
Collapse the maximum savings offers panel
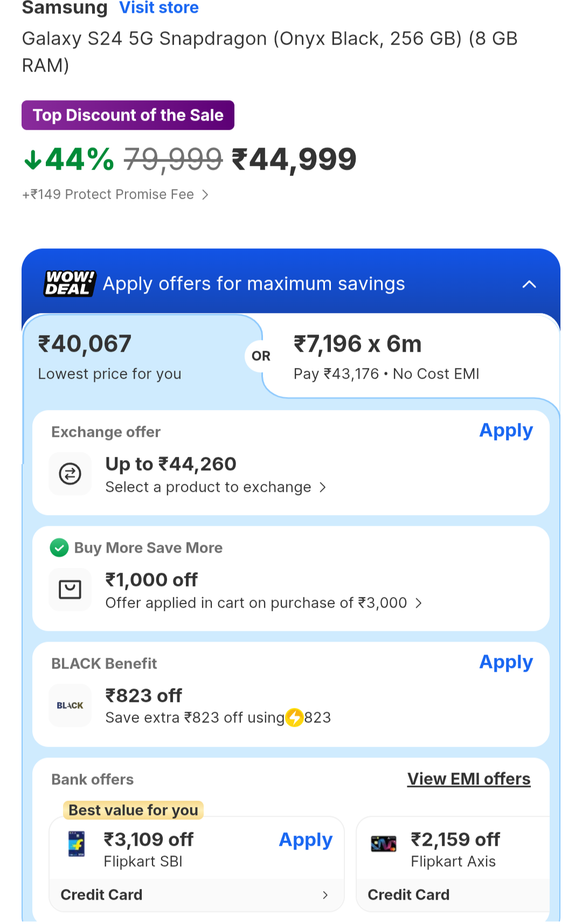coord(529,284)
